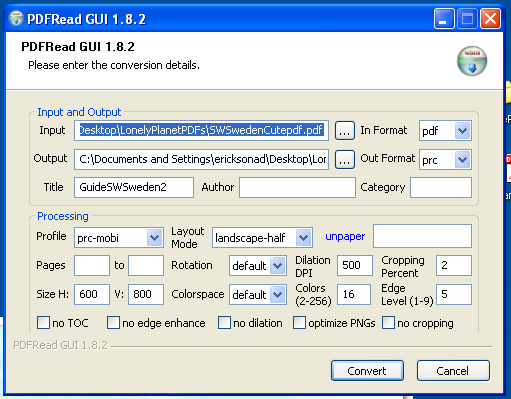Open the unpaper link
This screenshot has width=511, height=399.
(x=345, y=236)
